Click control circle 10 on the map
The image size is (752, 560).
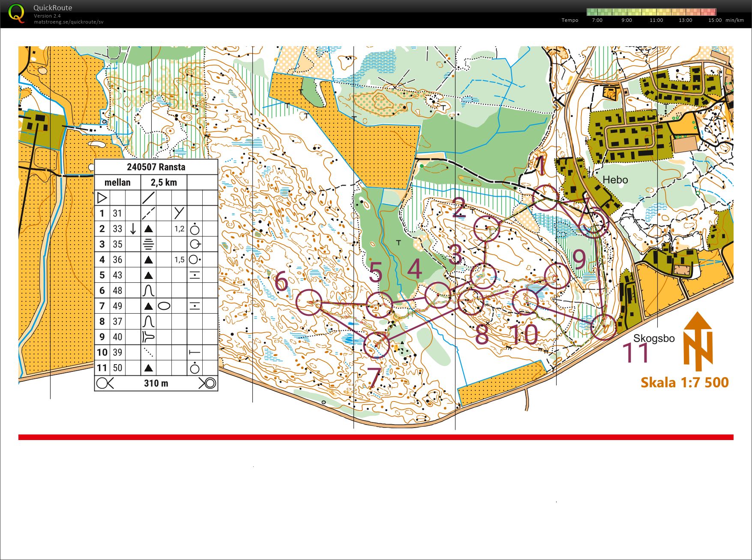525,302
